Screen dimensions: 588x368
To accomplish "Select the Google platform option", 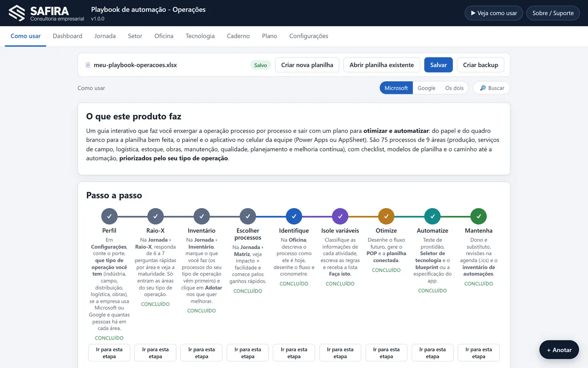I will click(x=426, y=88).
